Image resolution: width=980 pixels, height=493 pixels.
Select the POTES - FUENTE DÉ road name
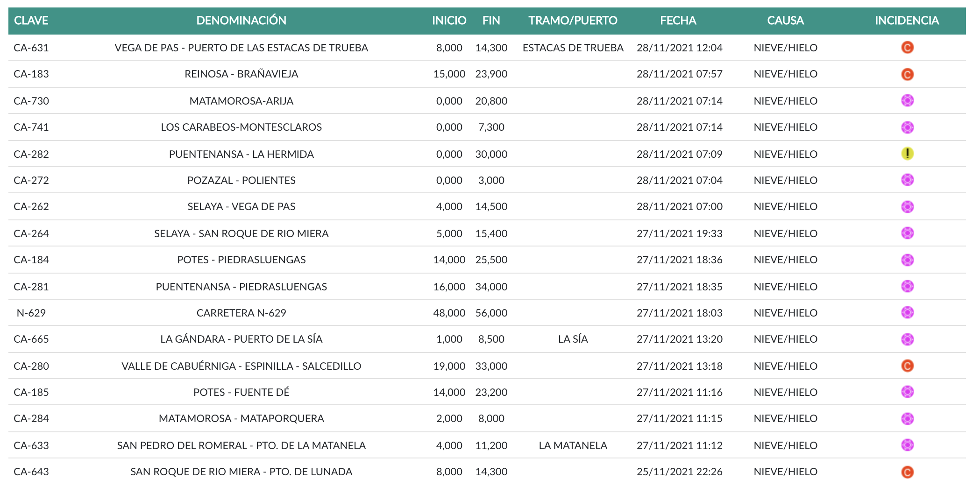click(241, 393)
